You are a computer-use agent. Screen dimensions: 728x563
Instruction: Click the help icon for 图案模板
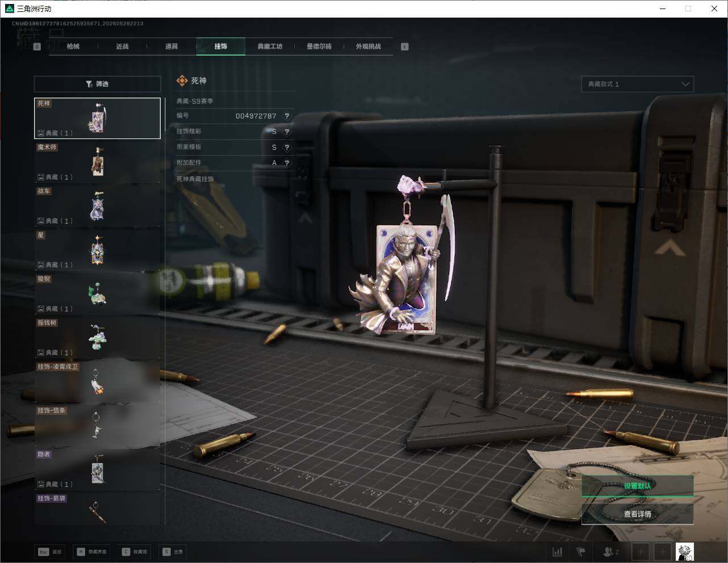click(287, 147)
